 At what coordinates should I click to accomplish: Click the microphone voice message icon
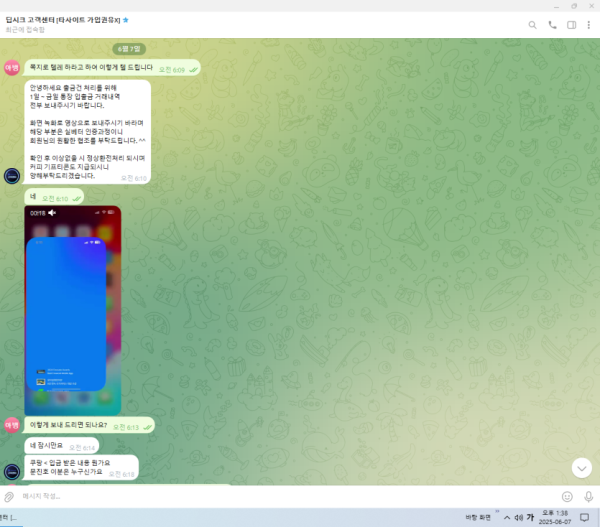[x=589, y=497]
